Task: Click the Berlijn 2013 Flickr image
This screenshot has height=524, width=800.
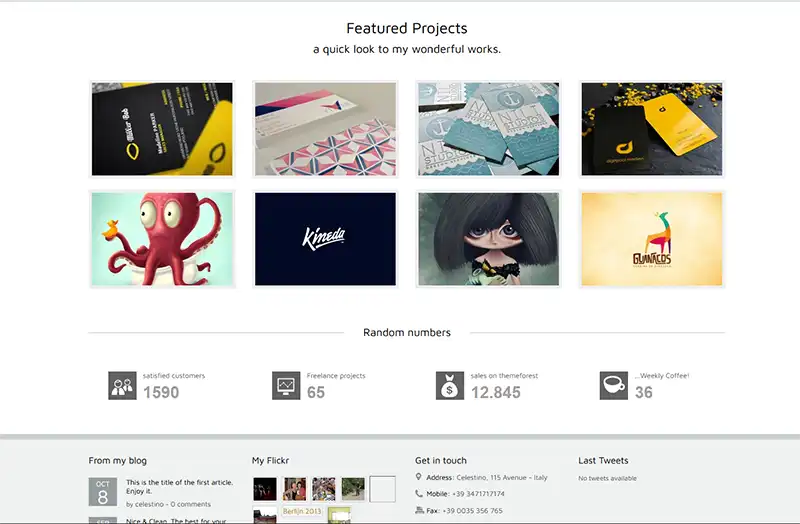Action: click(x=302, y=512)
